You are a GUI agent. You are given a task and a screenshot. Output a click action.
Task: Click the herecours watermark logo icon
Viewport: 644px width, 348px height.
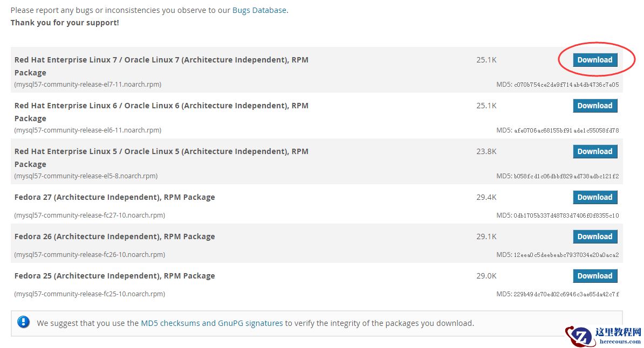[579, 336]
